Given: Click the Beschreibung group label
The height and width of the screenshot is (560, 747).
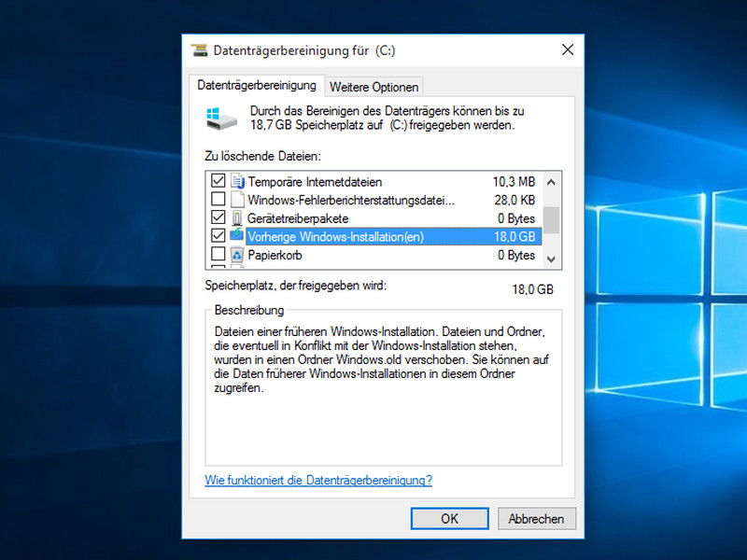Looking at the screenshot, I should [249, 311].
